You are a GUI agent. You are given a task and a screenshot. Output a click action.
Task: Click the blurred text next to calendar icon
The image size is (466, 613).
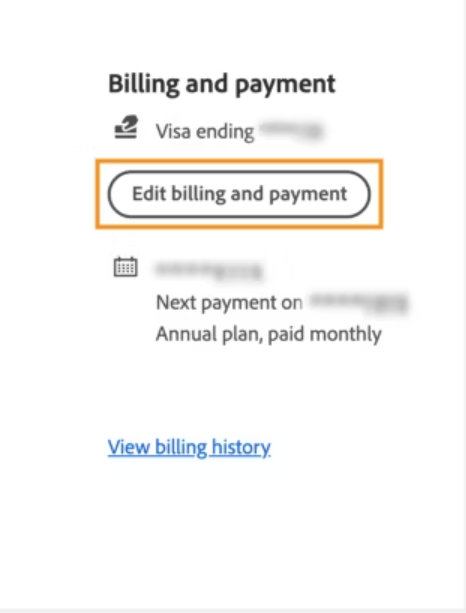(209, 270)
